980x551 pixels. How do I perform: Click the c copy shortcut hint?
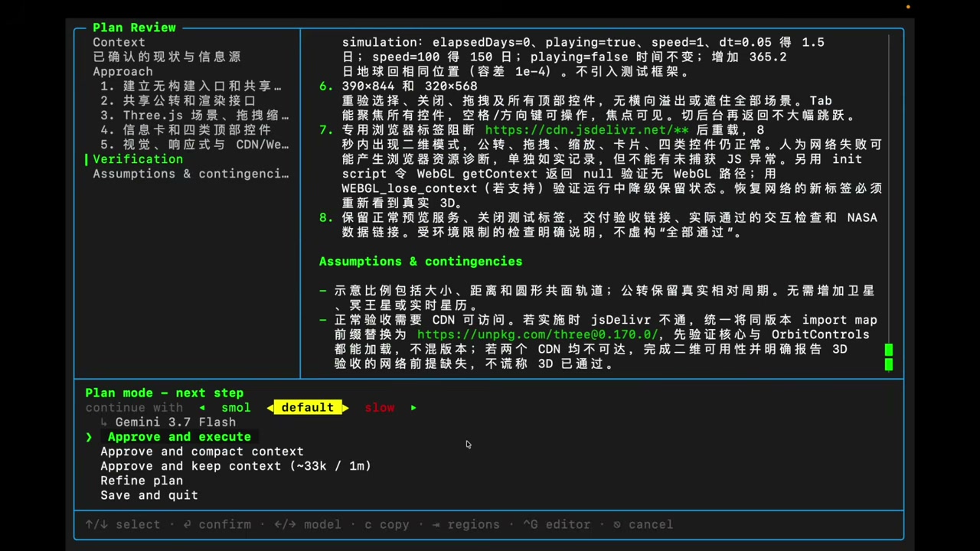click(387, 524)
